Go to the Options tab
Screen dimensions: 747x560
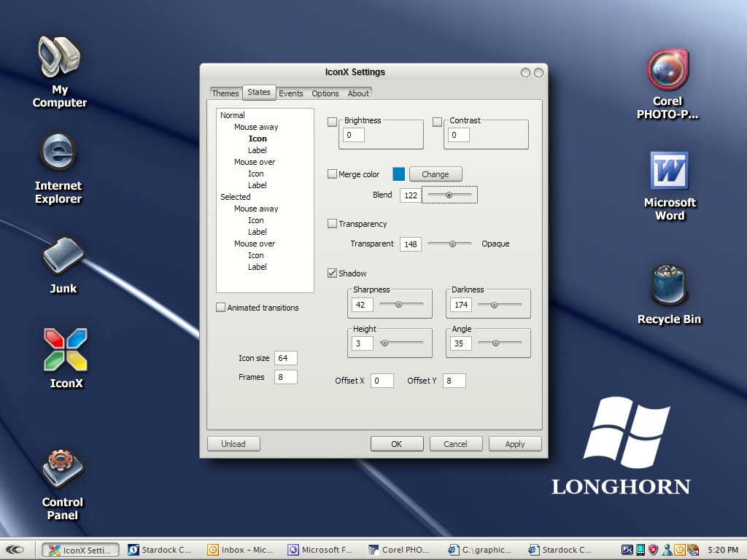click(x=325, y=93)
